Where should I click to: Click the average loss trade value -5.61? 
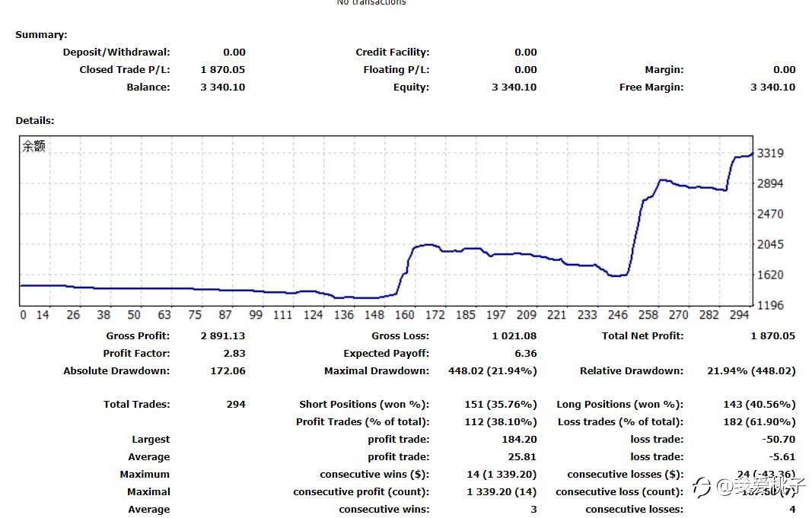coord(782,457)
